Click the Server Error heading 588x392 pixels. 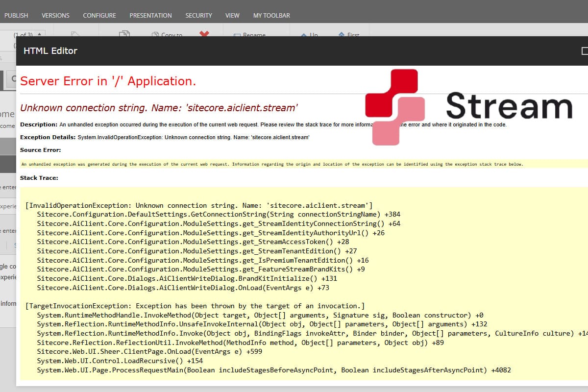108,81
